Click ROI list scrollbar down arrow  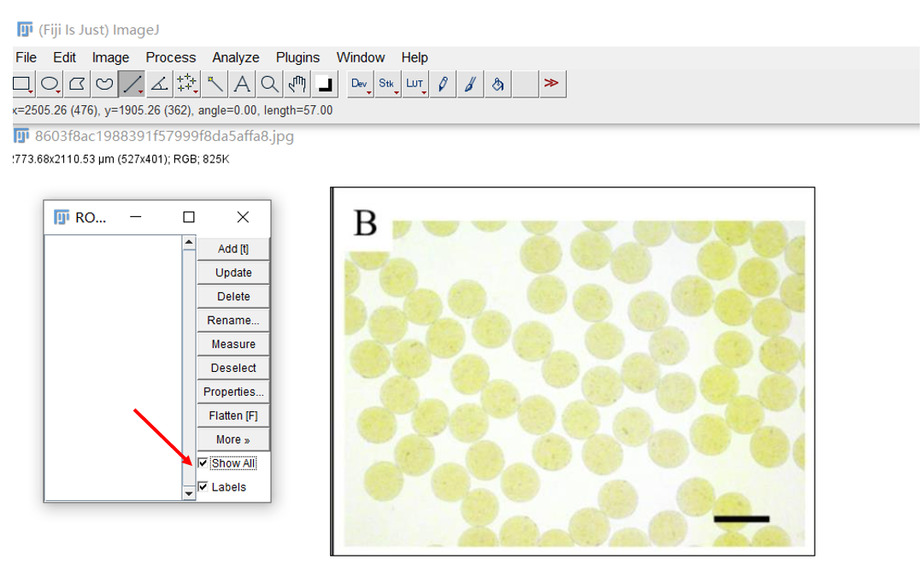tap(189, 493)
